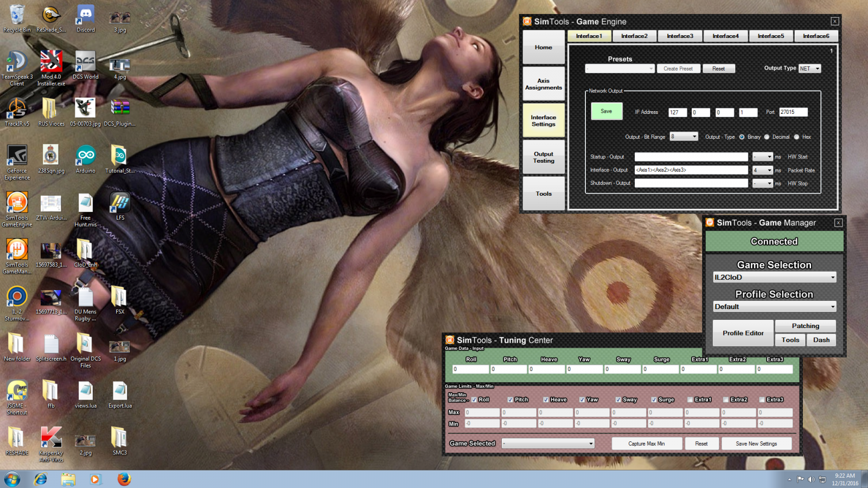Toggle the Yaw checkbox in Tuning Center
The width and height of the screenshot is (868, 488).
point(582,400)
